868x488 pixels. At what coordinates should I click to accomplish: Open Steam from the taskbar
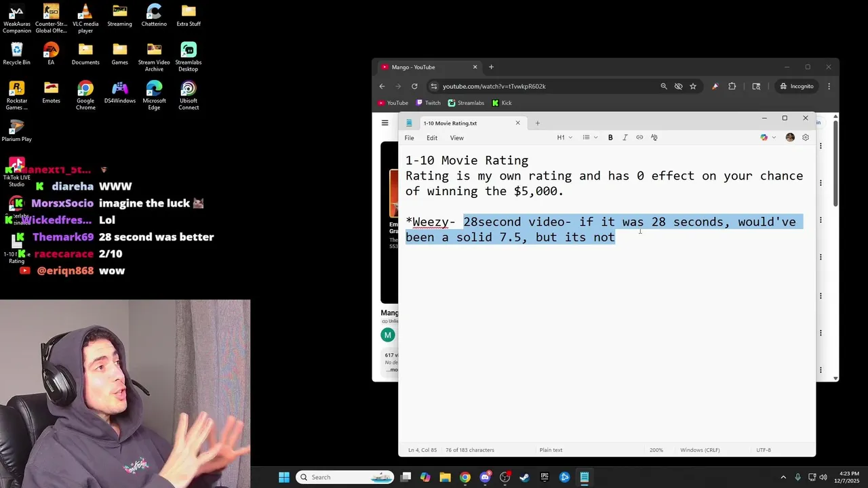[x=524, y=477]
